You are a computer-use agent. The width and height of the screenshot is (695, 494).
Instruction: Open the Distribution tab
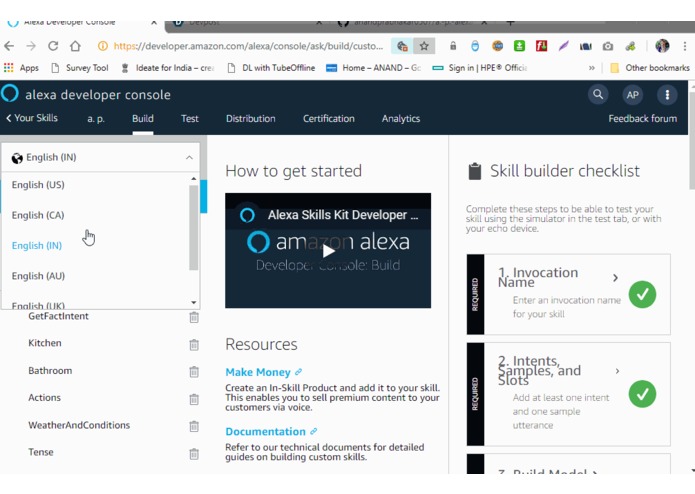coord(251,119)
